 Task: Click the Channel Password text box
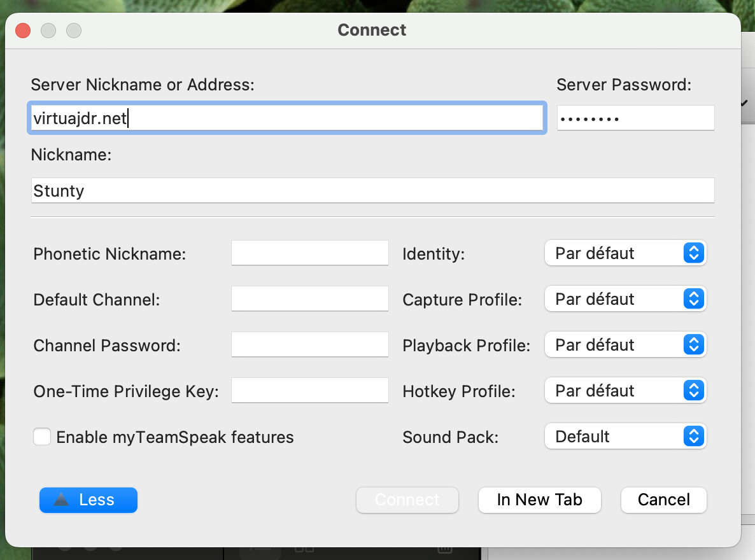[x=309, y=345]
